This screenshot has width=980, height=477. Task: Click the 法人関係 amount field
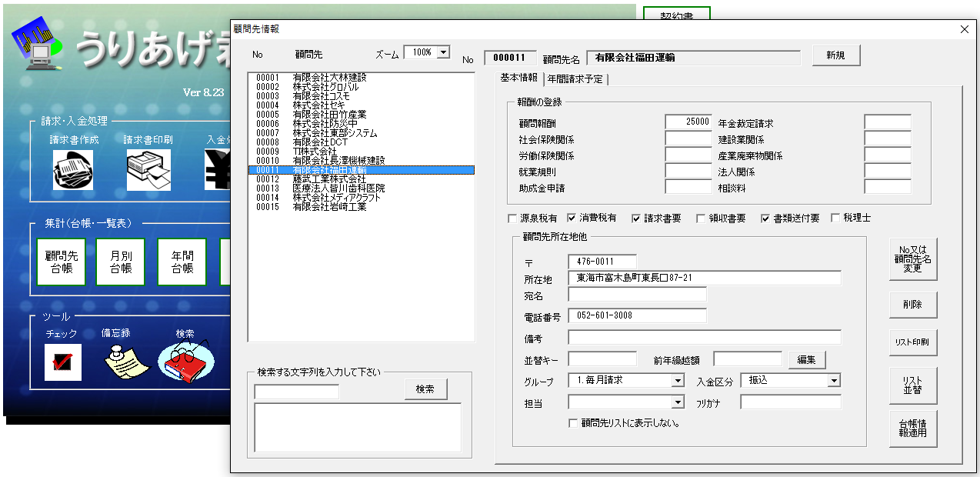888,171
